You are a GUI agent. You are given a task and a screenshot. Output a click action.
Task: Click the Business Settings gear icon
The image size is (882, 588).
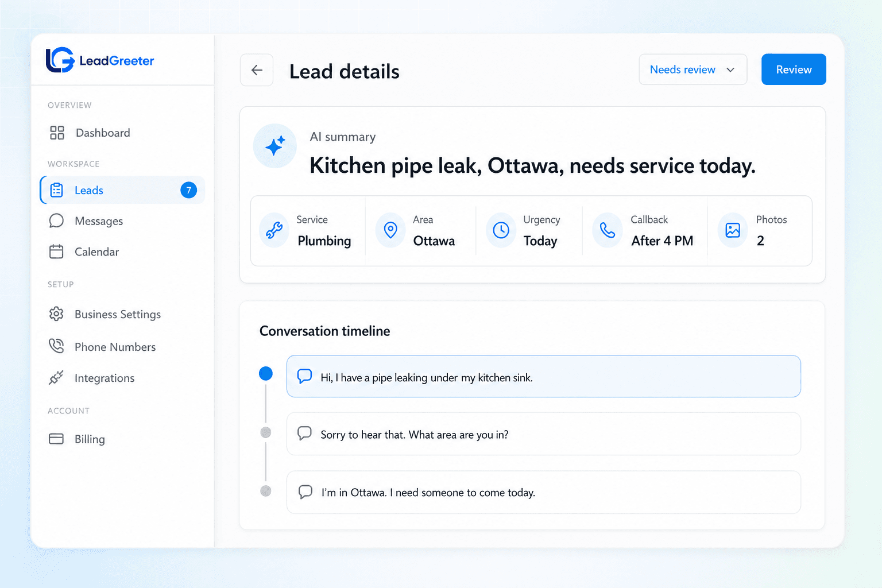[56, 314]
